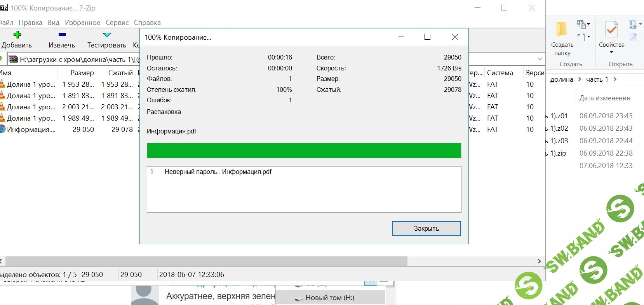Open the Сервис menu
This screenshot has height=305, width=644.
117,23
